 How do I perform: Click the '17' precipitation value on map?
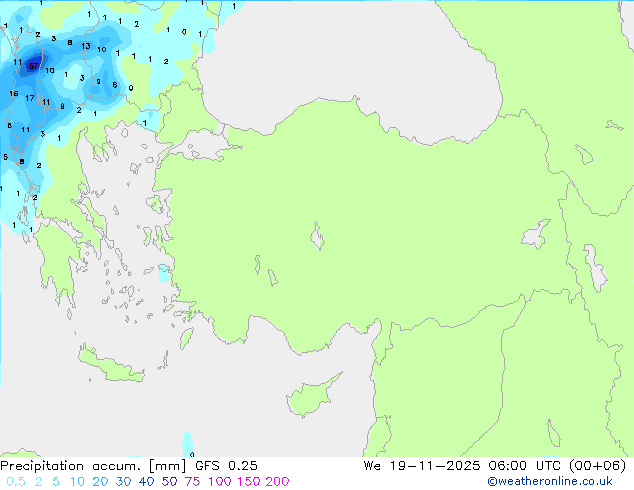(30, 98)
